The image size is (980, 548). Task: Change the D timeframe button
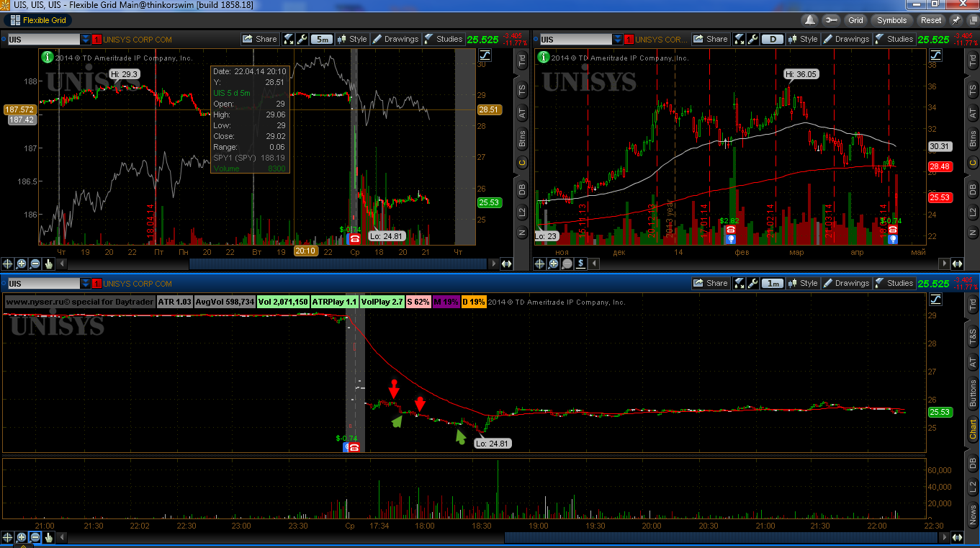(x=773, y=39)
